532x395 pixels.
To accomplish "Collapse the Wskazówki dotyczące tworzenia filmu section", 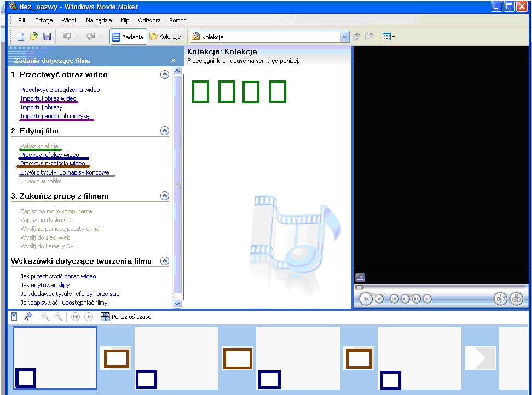I will coord(165,261).
